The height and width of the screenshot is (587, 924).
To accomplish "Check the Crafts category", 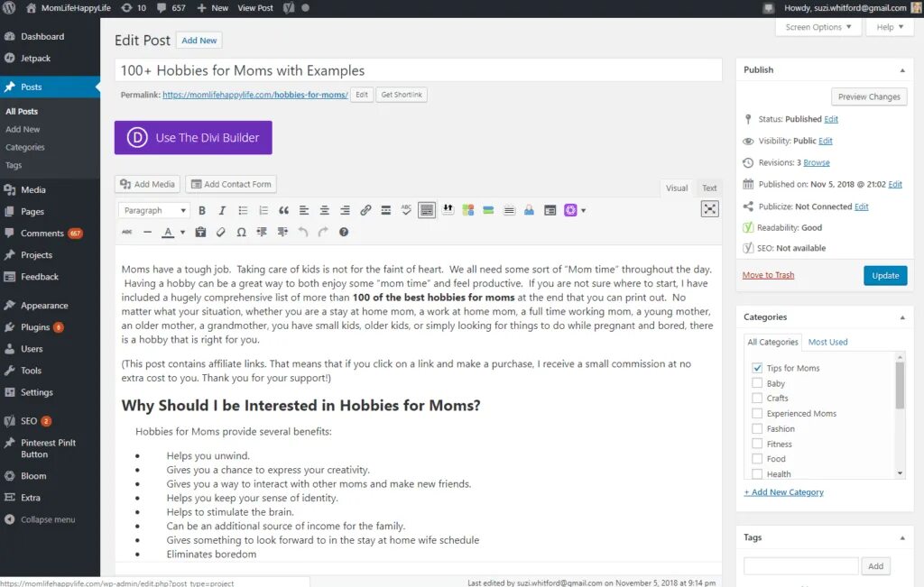I will [757, 398].
